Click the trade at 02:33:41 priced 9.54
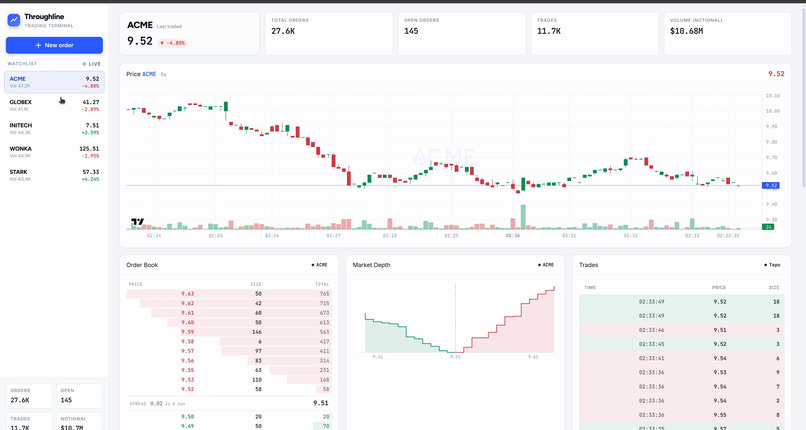The height and width of the screenshot is (430, 806). 682,358
